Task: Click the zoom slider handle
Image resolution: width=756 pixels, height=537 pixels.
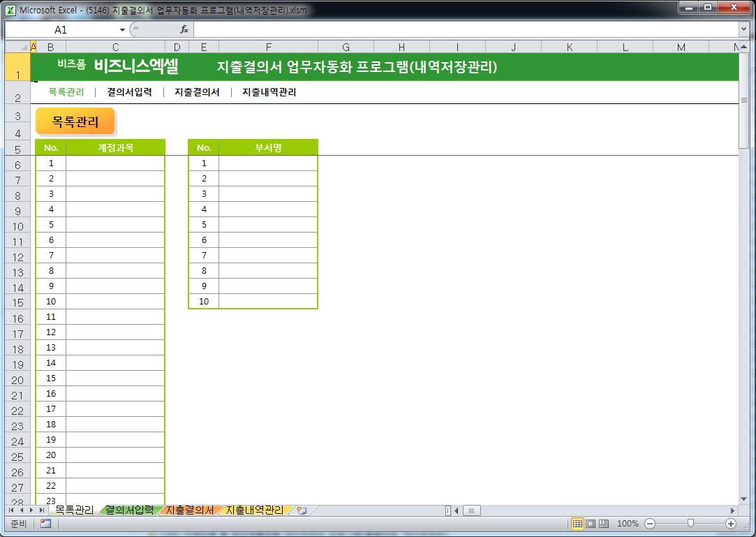Action: (x=690, y=524)
